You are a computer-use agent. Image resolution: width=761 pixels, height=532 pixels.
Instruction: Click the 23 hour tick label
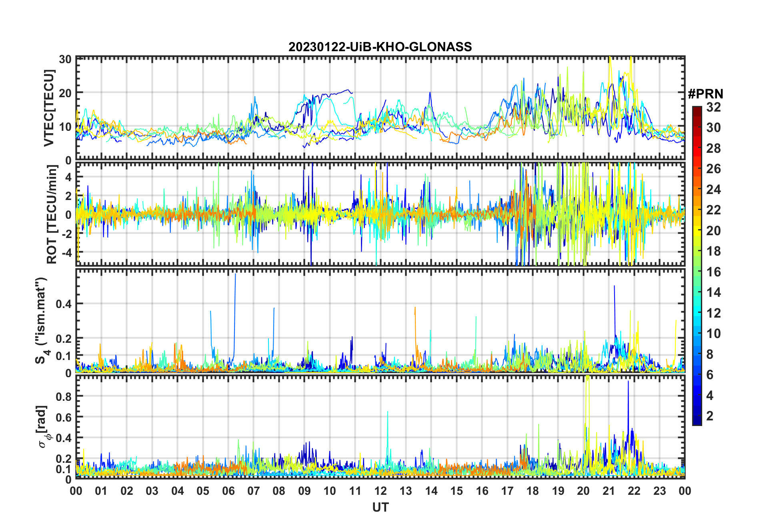659,491
